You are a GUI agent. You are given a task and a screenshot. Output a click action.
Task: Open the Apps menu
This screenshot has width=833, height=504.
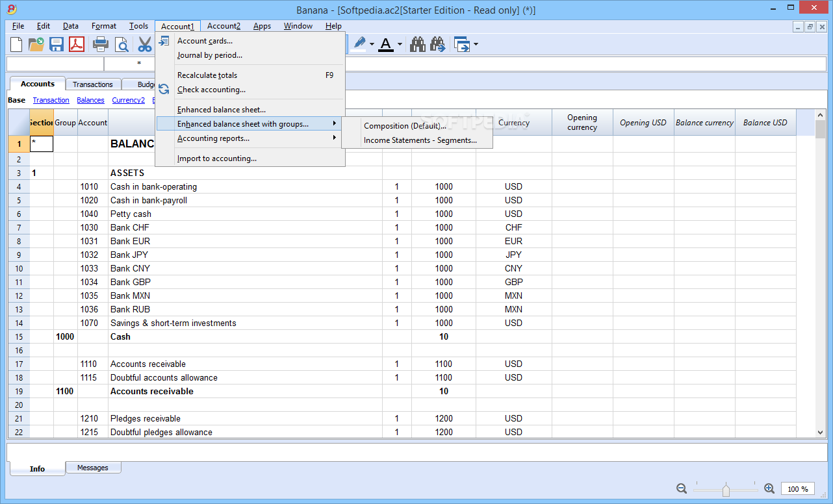tap(263, 26)
